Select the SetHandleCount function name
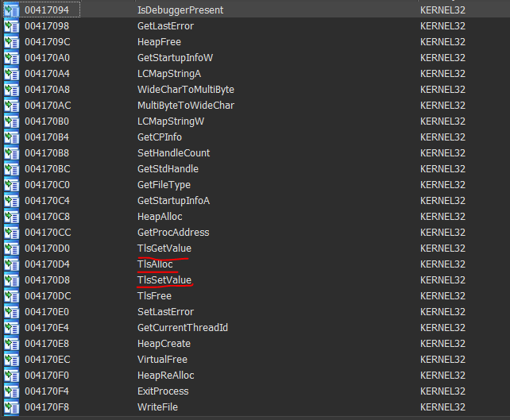Screen dimensions: 510x420 pos(173,153)
